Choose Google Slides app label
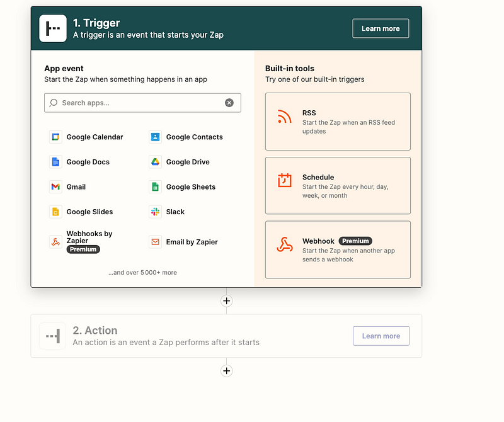This screenshot has height=422, width=504. point(89,212)
